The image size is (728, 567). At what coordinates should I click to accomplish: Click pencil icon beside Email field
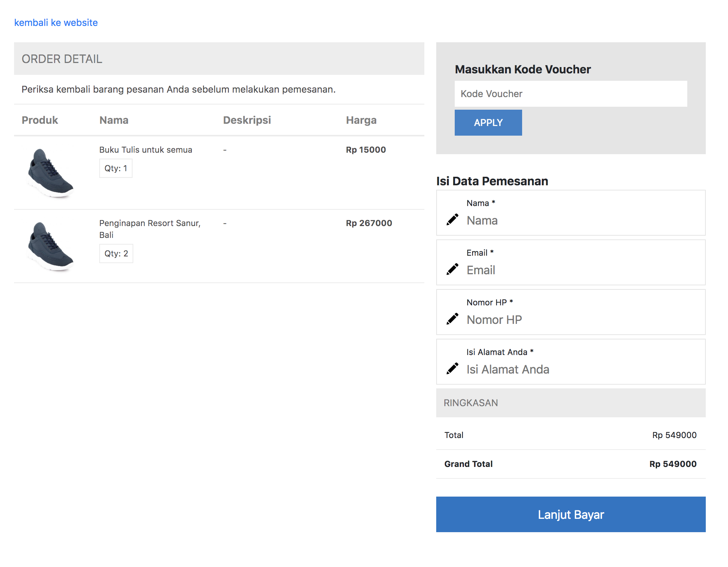452,269
